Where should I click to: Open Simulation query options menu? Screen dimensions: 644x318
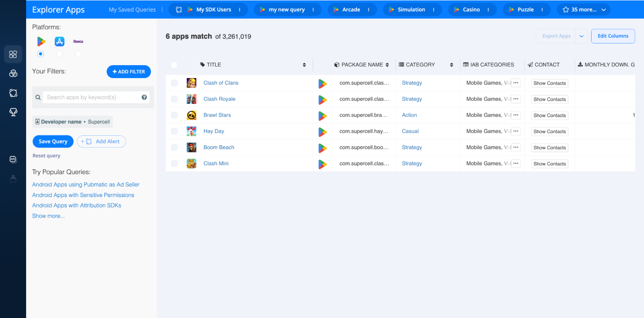[x=434, y=10]
